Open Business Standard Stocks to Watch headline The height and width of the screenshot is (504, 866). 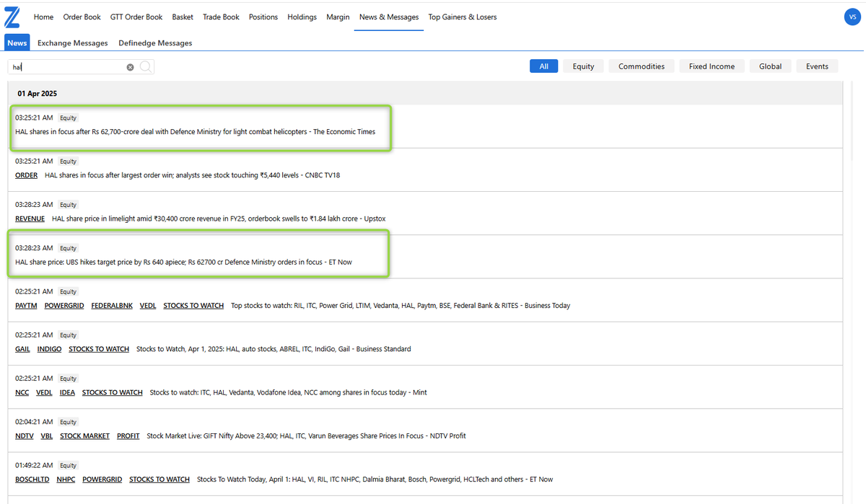(x=274, y=349)
